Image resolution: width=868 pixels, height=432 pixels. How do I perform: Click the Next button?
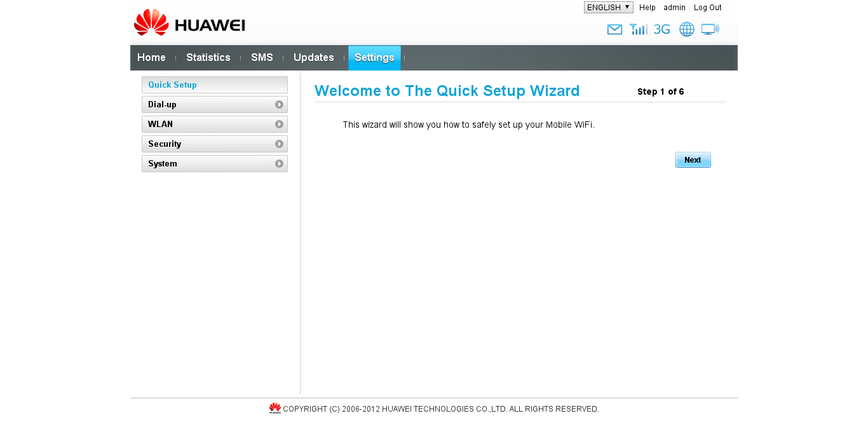tap(693, 160)
